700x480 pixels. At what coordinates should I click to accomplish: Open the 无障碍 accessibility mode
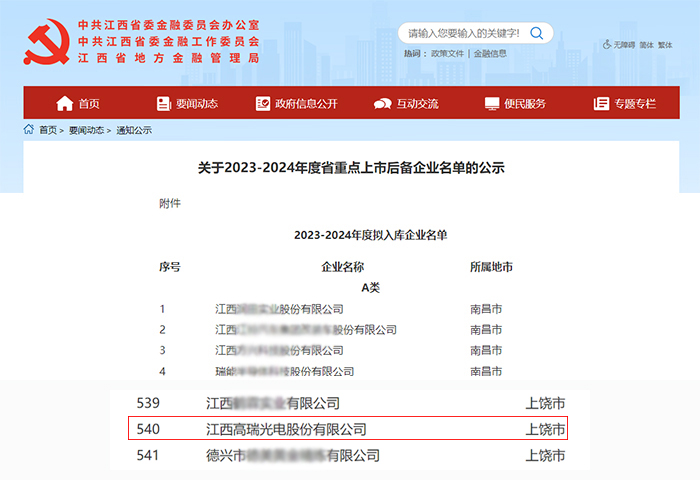click(620, 45)
